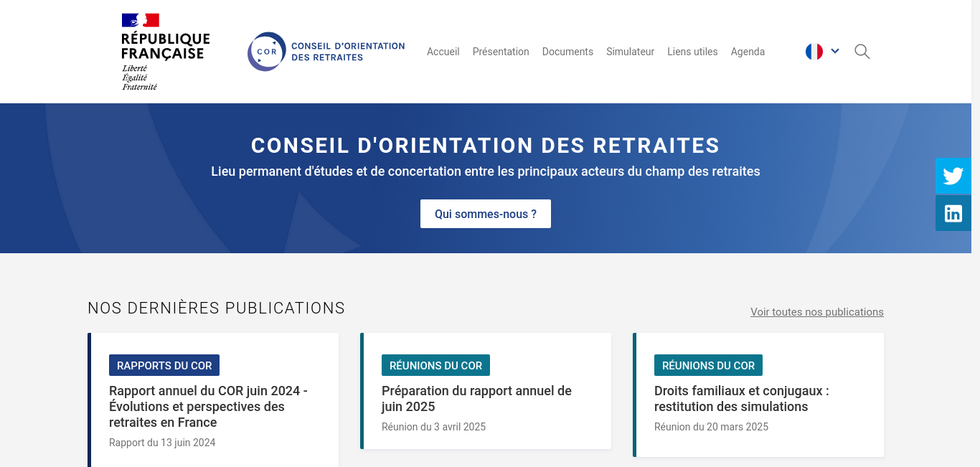Open the Liens utiles menu item
The height and width of the screenshot is (467, 980).
[x=692, y=52]
